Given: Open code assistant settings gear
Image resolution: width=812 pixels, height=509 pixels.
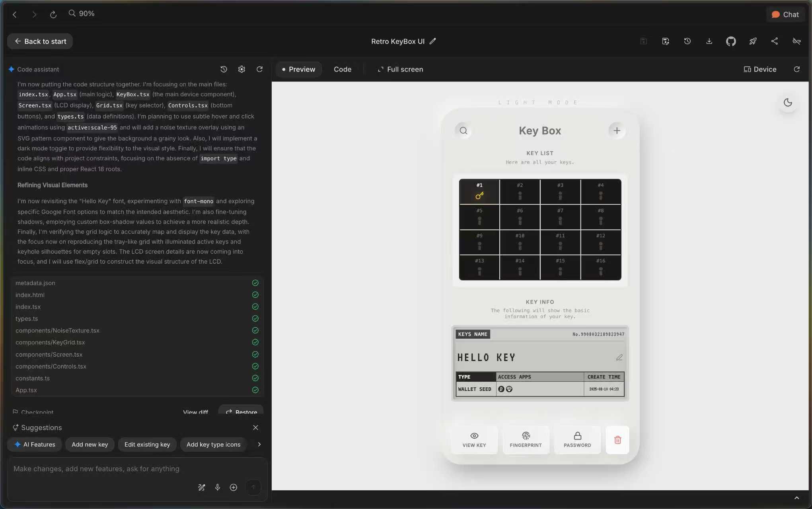Looking at the screenshot, I should coord(241,69).
